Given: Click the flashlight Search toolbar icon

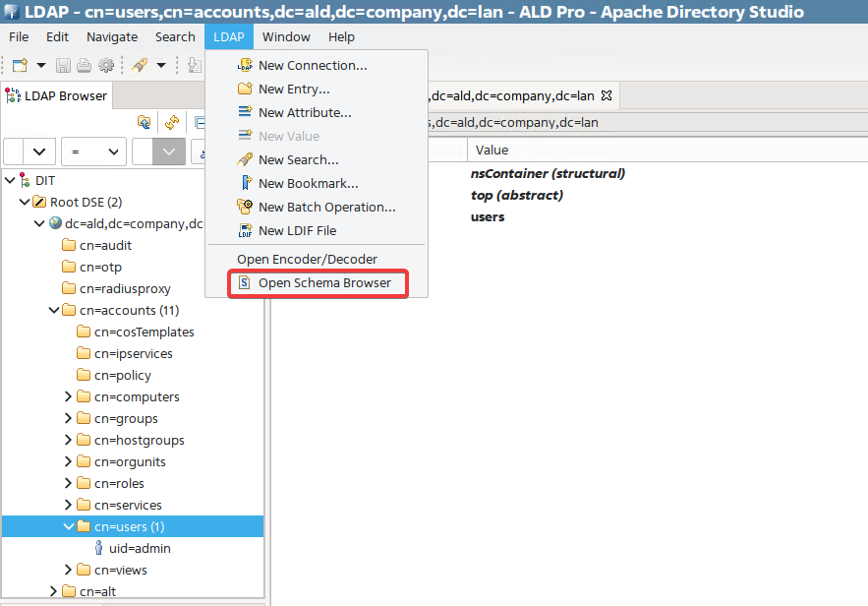Looking at the screenshot, I should 140,65.
